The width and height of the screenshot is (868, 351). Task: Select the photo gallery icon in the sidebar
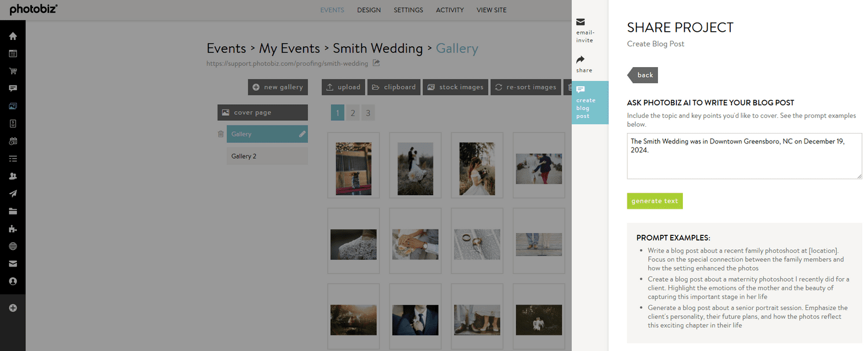pos(13,105)
